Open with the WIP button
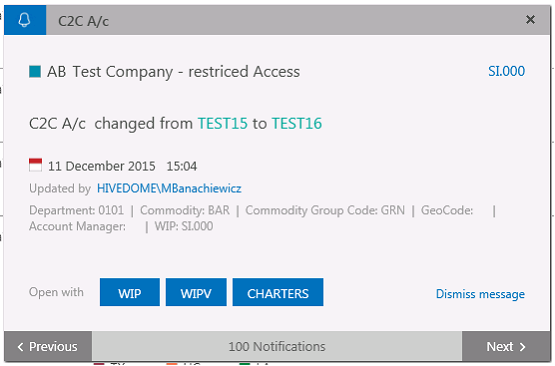Image resolution: width=555 pixels, height=366 pixels. pyautogui.click(x=130, y=292)
